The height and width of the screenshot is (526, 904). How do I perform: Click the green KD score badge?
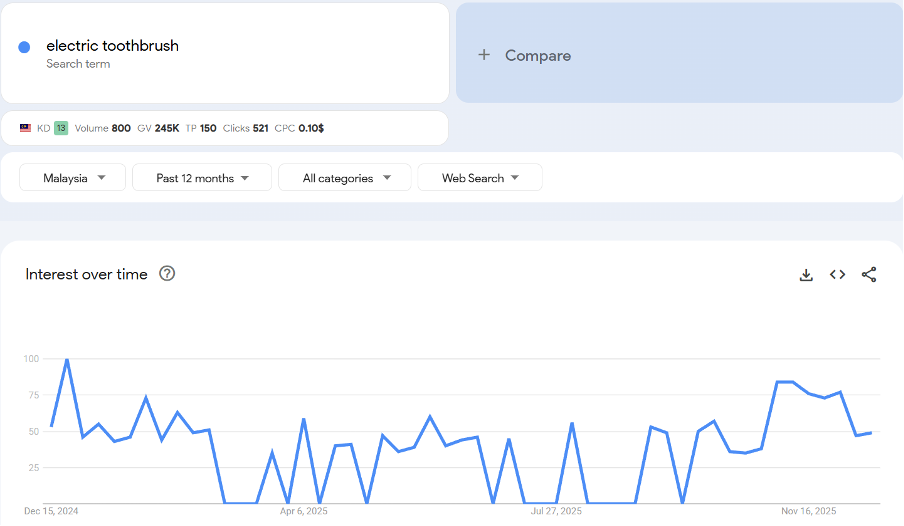click(x=61, y=128)
